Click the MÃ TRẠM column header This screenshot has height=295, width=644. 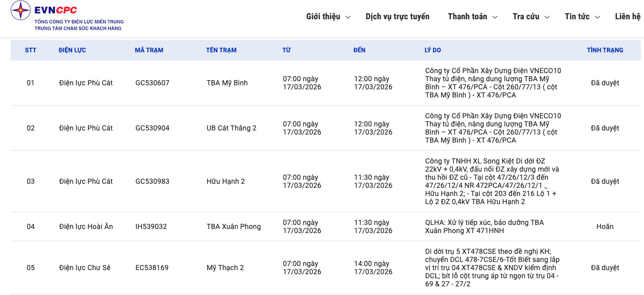pyautogui.click(x=149, y=50)
